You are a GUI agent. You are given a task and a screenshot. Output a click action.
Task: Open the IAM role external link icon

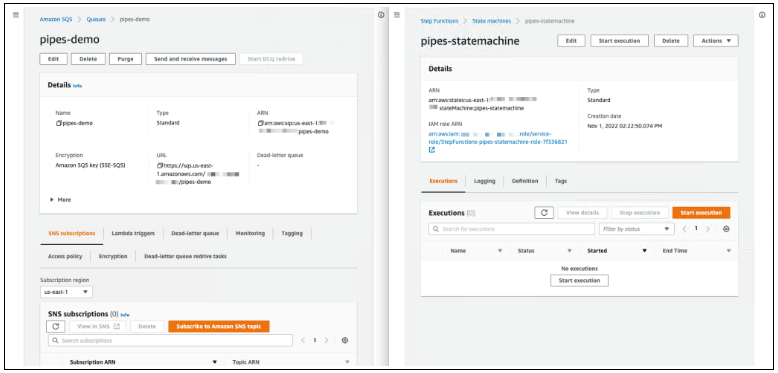click(x=432, y=150)
